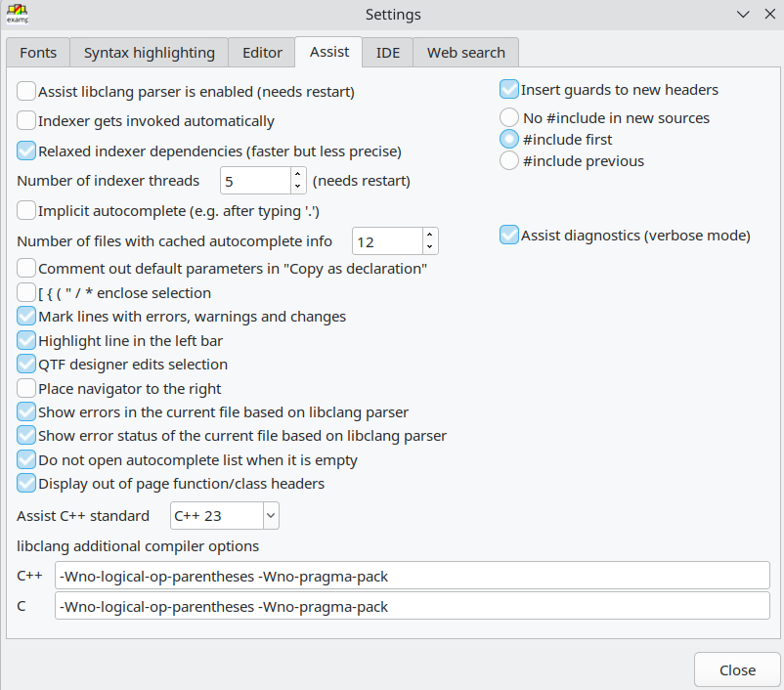Viewport: 784px width, 690px height.
Task: Disable Insert guards to new headers
Action: 509,90
